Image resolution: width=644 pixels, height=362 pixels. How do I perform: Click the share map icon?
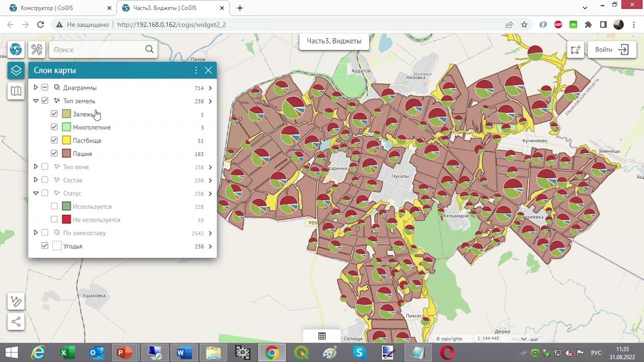pyautogui.click(x=16, y=322)
